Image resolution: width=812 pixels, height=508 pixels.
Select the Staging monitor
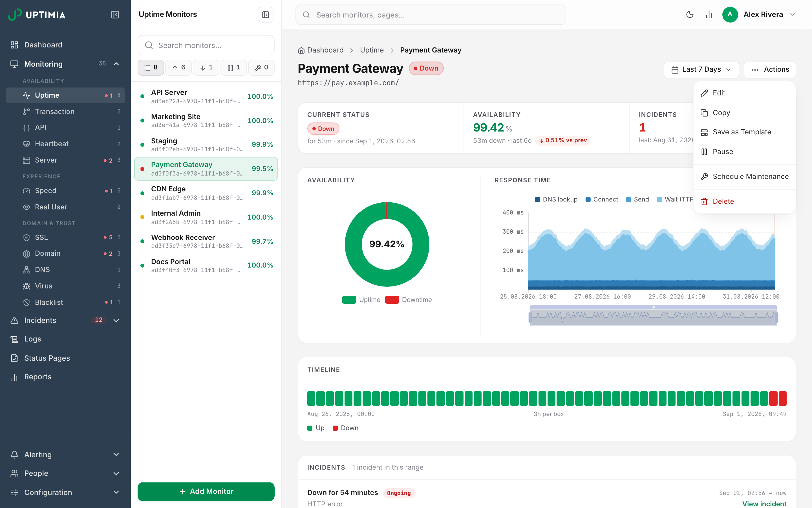pyautogui.click(x=206, y=145)
